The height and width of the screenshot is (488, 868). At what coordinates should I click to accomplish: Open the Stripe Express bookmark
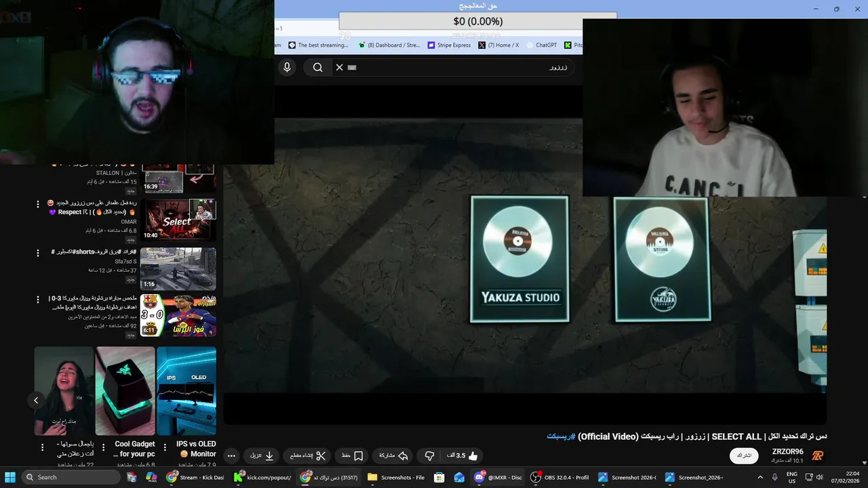point(449,45)
